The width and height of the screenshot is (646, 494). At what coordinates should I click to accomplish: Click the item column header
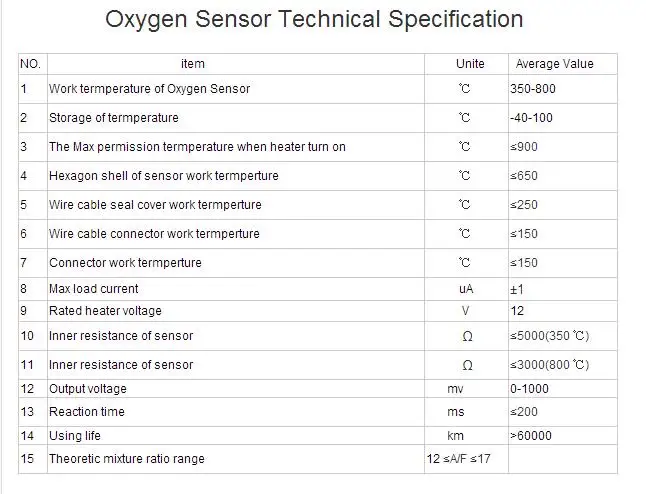[193, 64]
